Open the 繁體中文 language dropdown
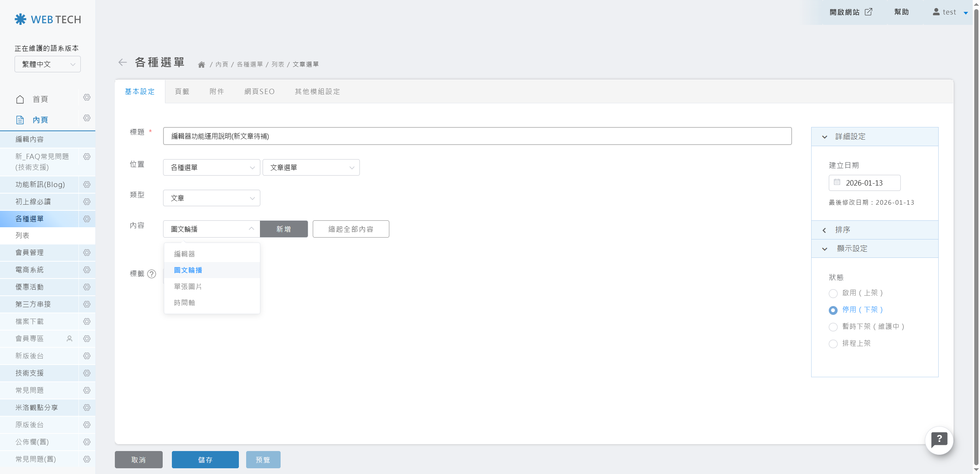Image resolution: width=980 pixels, height=474 pixels. pyautogui.click(x=47, y=64)
